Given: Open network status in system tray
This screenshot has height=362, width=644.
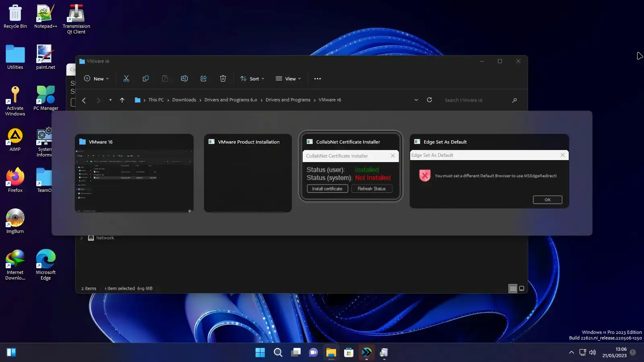Looking at the screenshot, I should [582, 353].
